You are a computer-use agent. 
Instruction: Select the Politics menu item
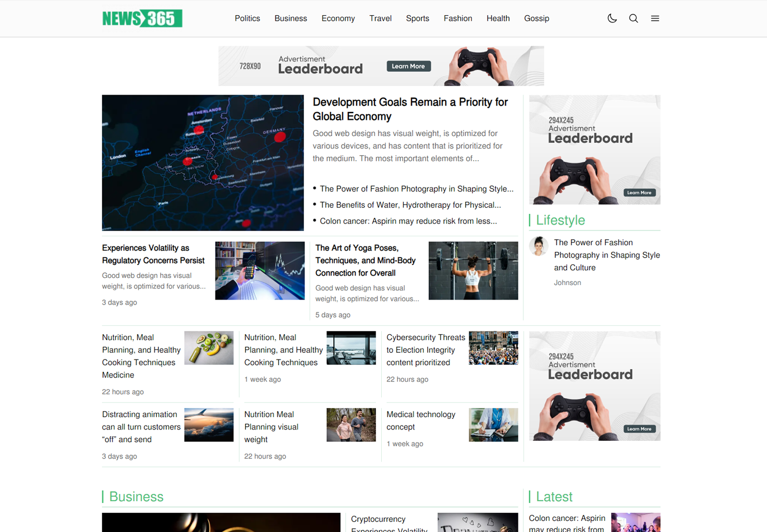[247, 18]
